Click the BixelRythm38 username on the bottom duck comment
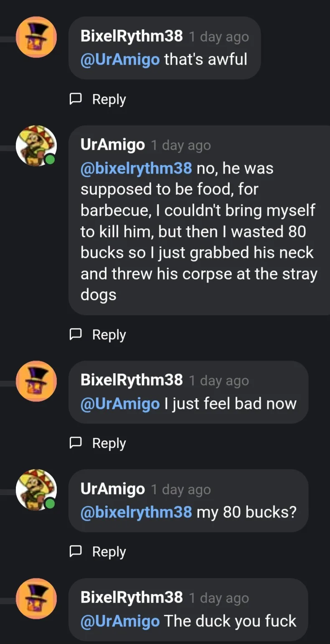 click(132, 598)
